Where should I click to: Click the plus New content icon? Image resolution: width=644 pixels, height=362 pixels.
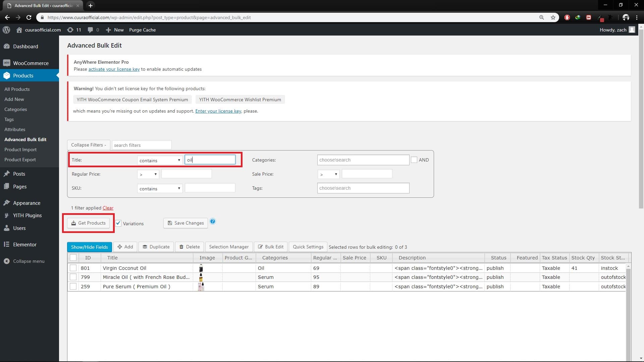[x=108, y=30]
